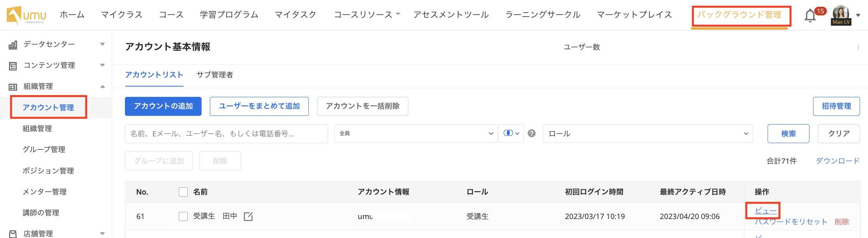Image resolution: width=868 pixels, height=238 pixels.
Task: Click the コンテンツ管理 sidebar icon
Action: point(13,66)
